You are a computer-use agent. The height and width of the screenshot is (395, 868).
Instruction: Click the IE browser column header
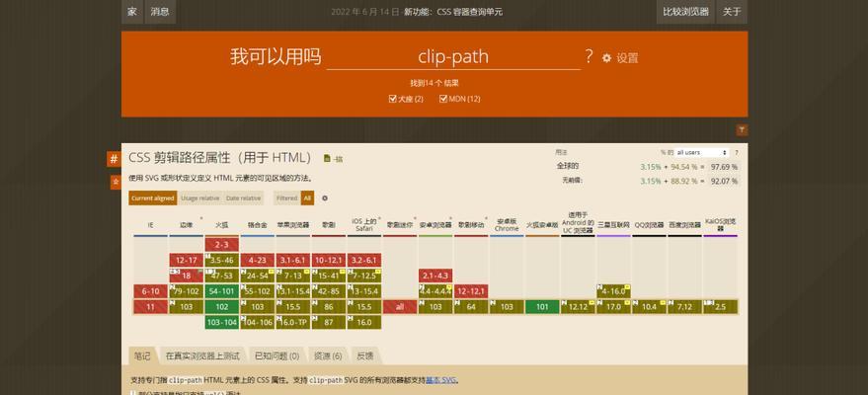coord(150,225)
